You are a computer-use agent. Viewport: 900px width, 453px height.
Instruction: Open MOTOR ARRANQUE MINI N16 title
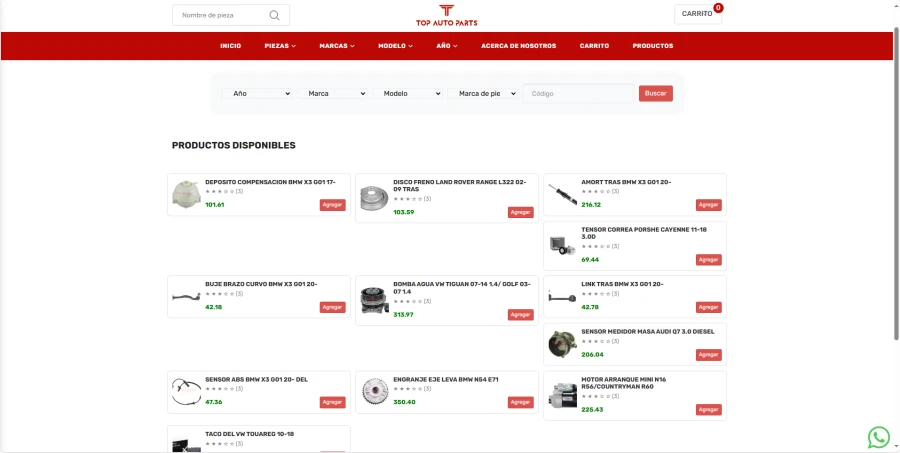[x=624, y=383]
